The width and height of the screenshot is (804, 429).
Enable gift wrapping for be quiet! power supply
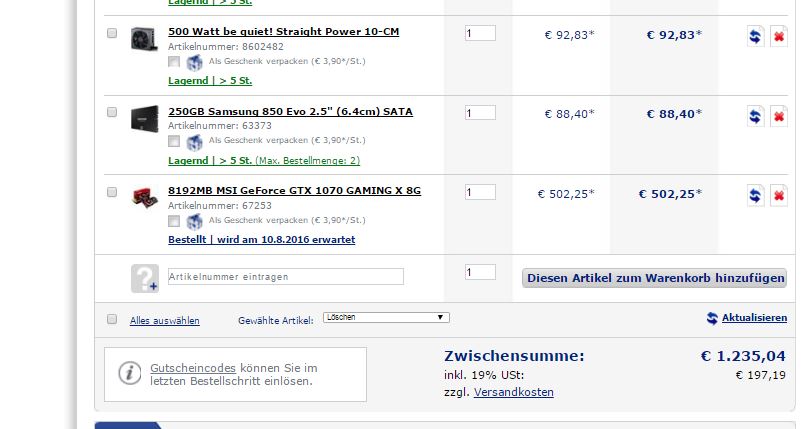(174, 62)
